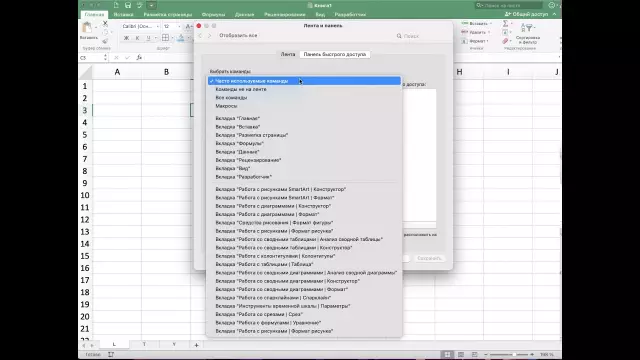The width and height of the screenshot is (640, 360).
Task: Click the Clear eraser icon
Action: [505, 41]
